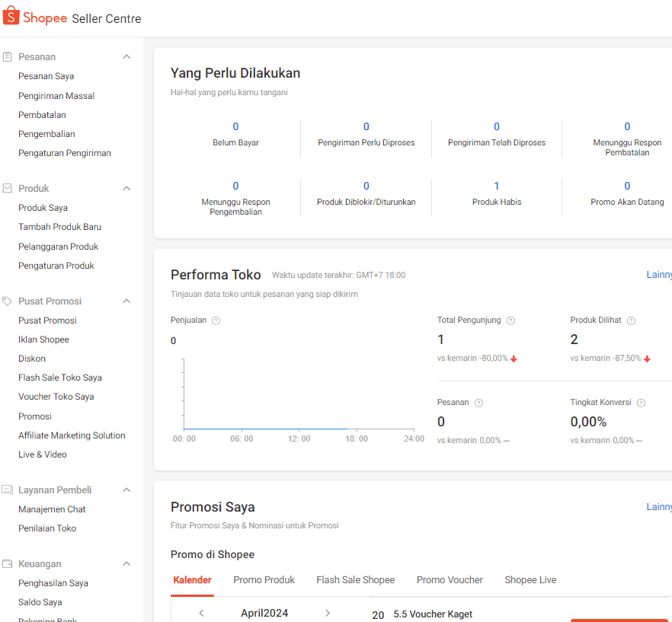The image size is (672, 622).
Task: Click the Pusat Promosi tag icon
Action: [8, 301]
